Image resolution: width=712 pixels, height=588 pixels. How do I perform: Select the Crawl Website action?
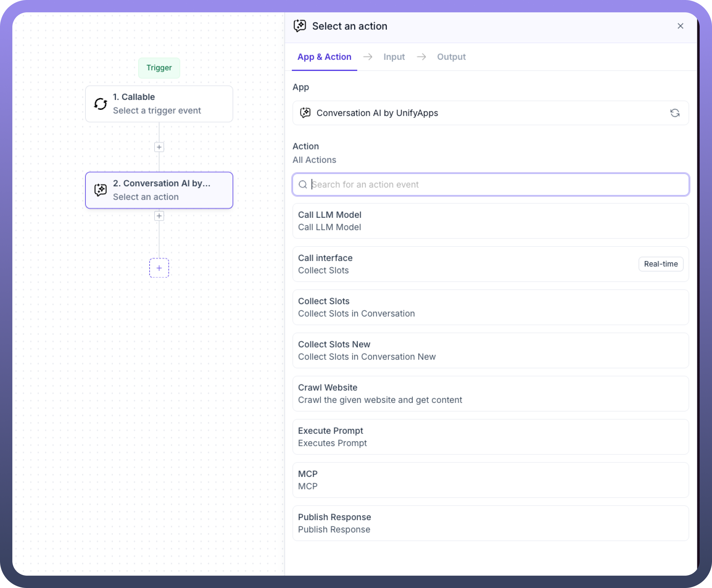point(490,394)
